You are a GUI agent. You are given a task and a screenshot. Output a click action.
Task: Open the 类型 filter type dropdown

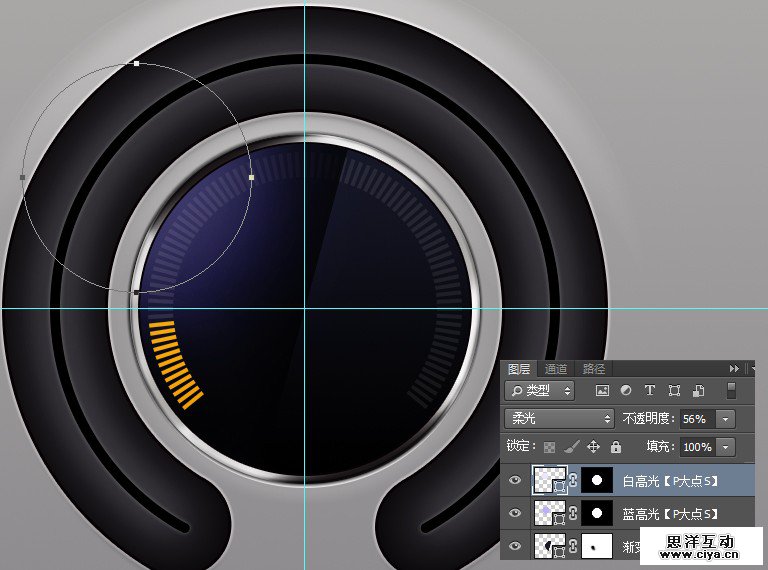coord(541,390)
